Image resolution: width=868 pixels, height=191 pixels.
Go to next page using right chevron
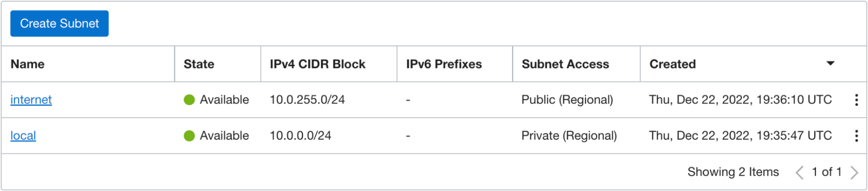(854, 172)
